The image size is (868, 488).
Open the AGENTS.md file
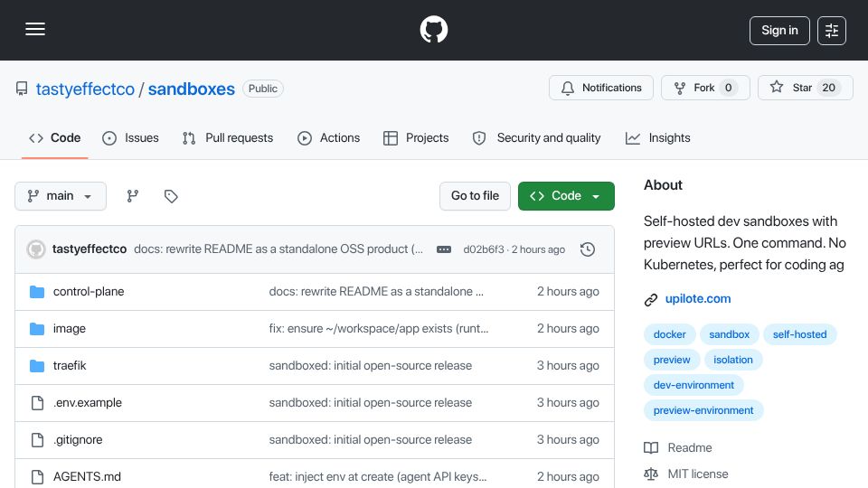pyautogui.click(x=87, y=477)
